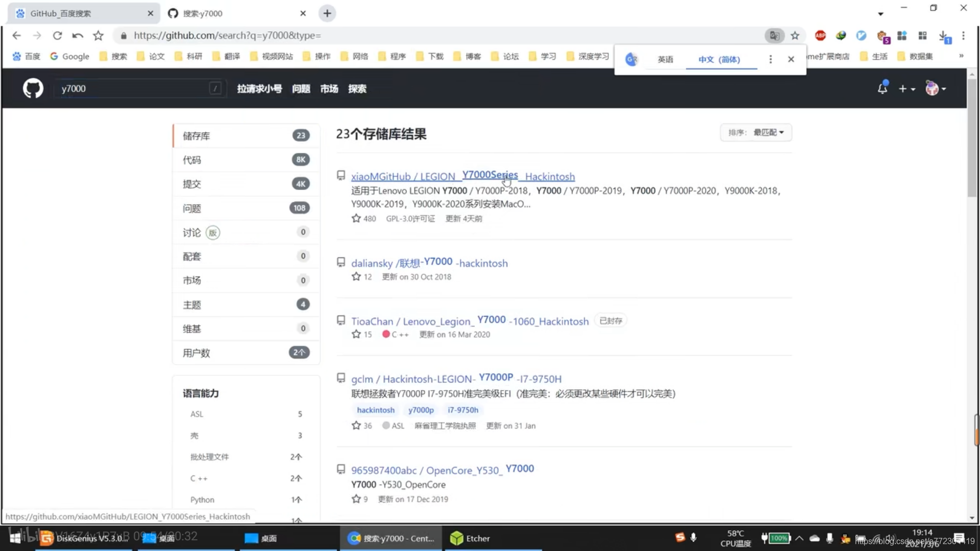Close the translate popup
The image size is (980, 551).
click(x=791, y=59)
